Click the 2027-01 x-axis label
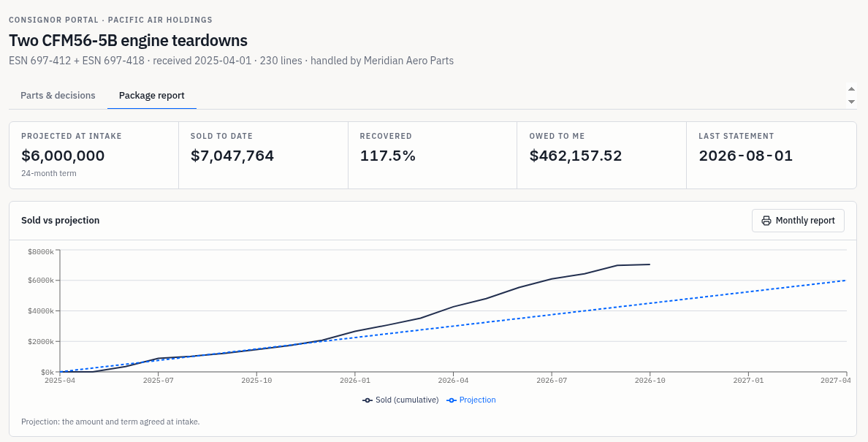868x442 pixels. coord(748,381)
